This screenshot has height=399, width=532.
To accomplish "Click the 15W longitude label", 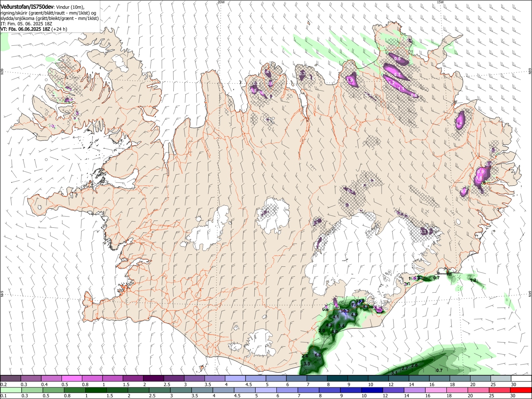I will coord(441,2).
